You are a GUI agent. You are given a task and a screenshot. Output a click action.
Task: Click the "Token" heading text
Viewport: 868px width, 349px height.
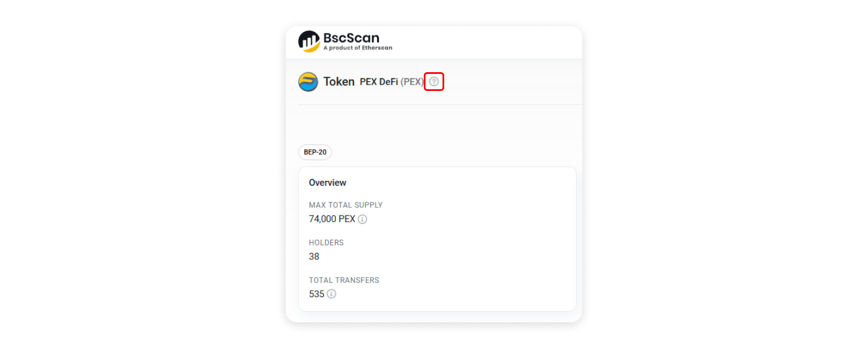339,82
